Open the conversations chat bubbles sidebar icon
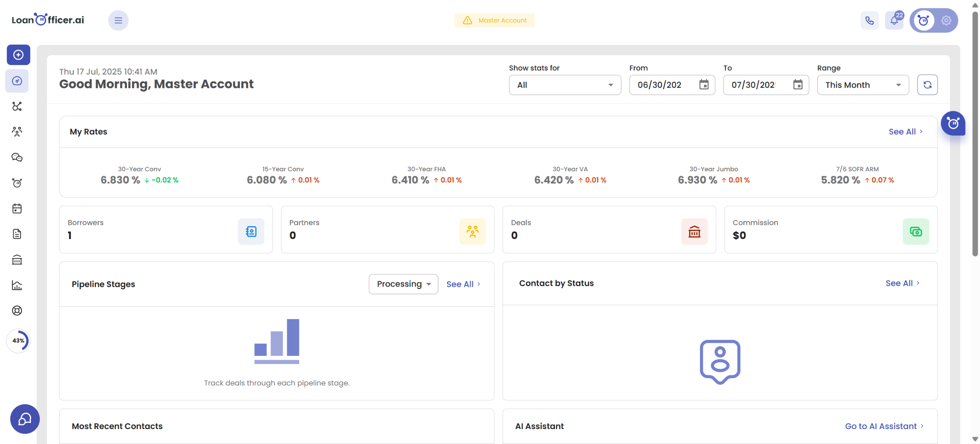The image size is (980, 444). coord(17,157)
